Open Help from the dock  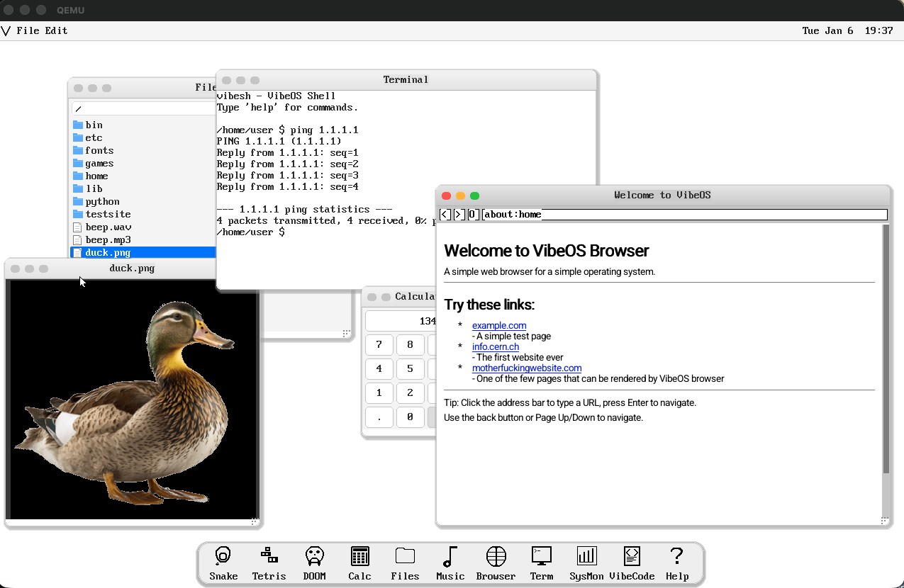677,562
